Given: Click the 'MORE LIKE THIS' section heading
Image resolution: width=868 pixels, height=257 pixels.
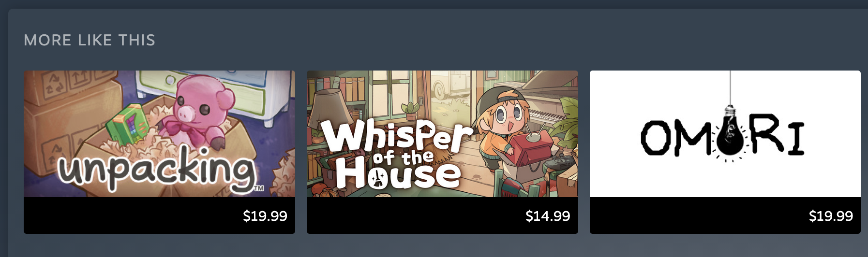Looking at the screenshot, I should coord(90,40).
